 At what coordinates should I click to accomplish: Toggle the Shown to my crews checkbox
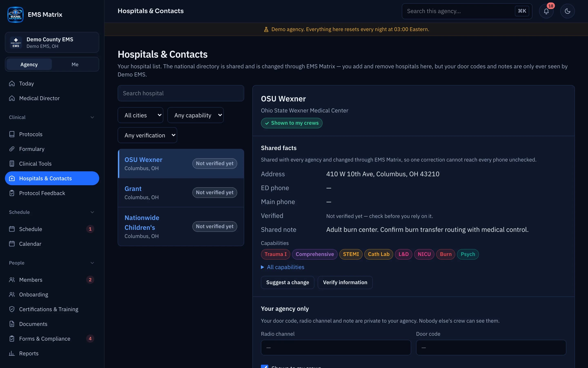[265, 366]
